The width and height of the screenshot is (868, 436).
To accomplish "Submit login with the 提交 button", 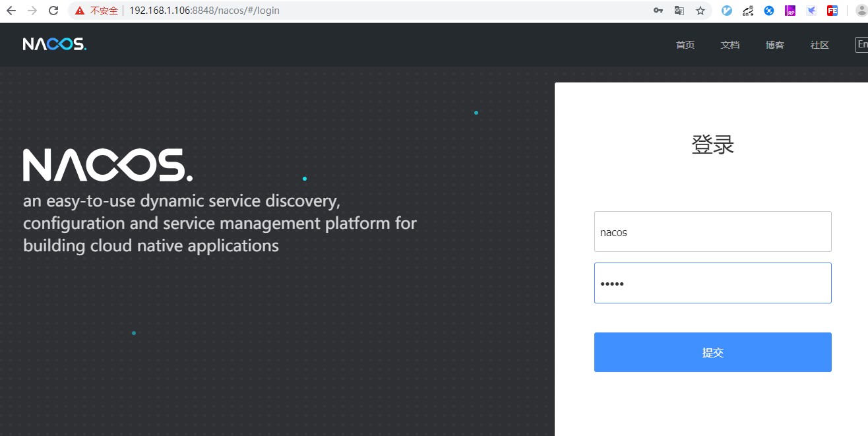I will 713,352.
